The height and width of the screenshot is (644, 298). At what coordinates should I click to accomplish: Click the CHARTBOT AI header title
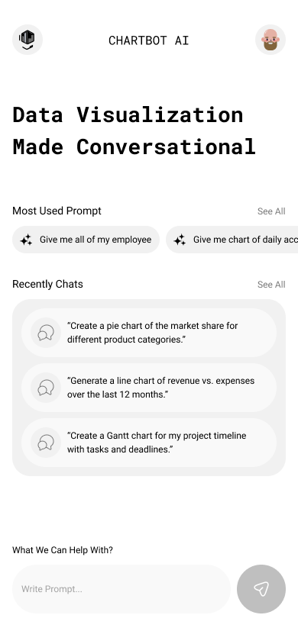[x=149, y=40]
